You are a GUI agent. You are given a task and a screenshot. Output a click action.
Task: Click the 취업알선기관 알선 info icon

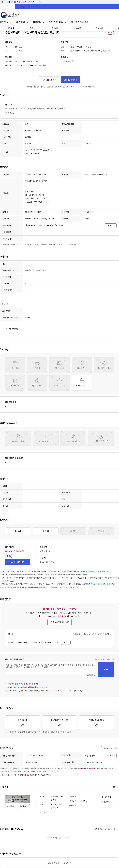coord(67,720)
